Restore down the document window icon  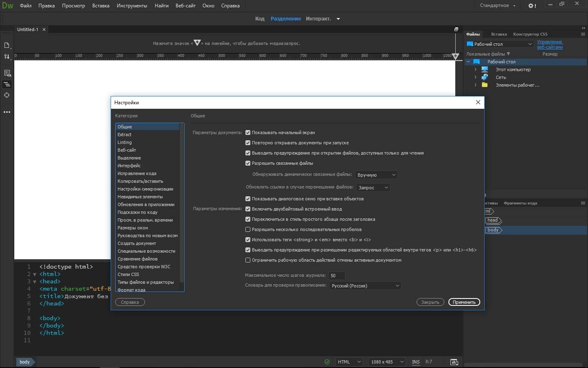coord(457,29)
